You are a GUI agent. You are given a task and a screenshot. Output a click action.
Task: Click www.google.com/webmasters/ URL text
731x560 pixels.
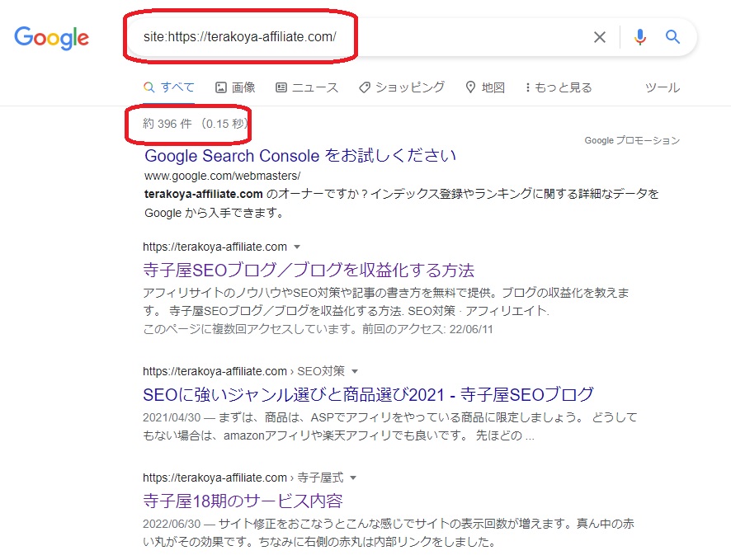tap(223, 176)
